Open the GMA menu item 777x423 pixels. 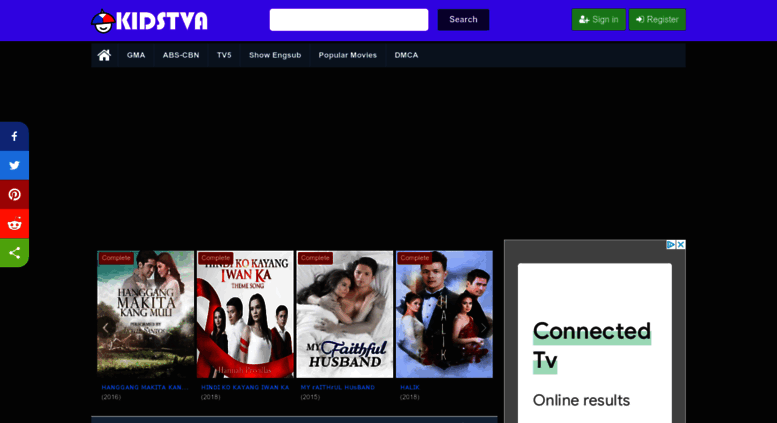tap(136, 55)
